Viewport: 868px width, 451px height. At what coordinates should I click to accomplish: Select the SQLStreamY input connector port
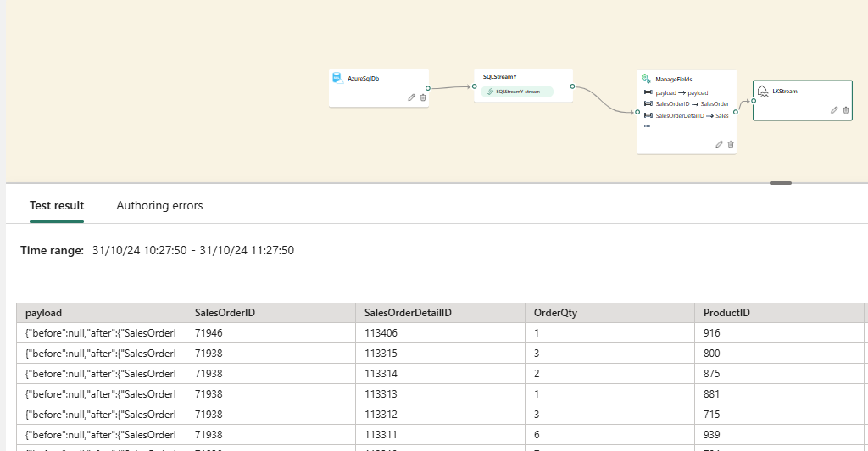[475, 86]
